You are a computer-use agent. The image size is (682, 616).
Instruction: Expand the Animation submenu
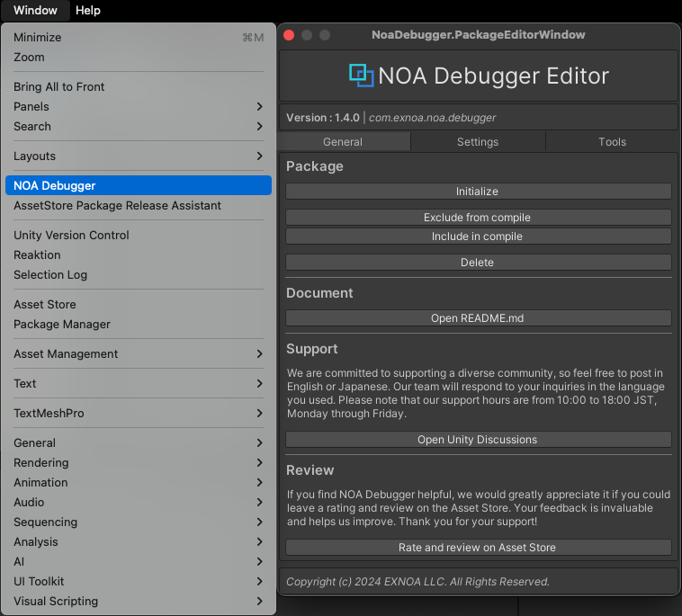pos(139,482)
